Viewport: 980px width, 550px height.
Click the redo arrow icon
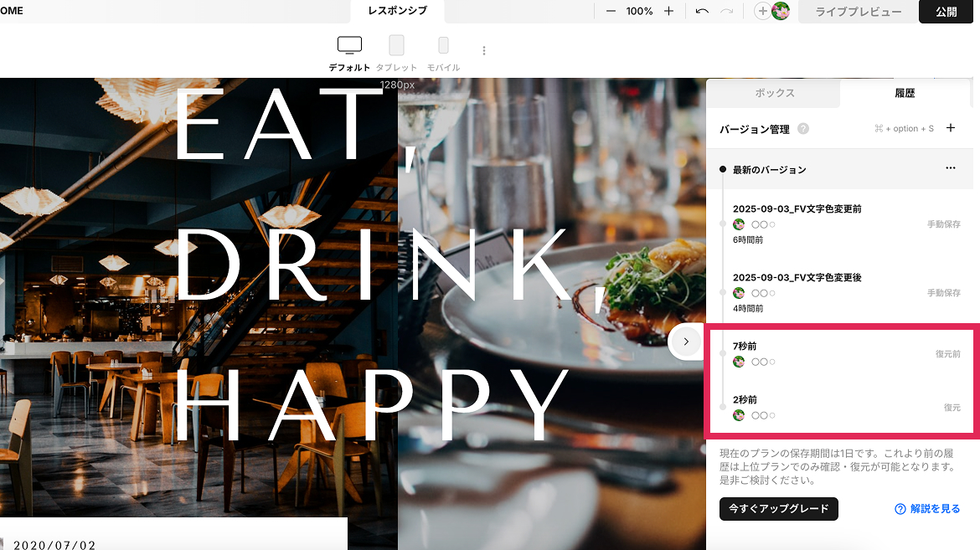[x=726, y=12]
